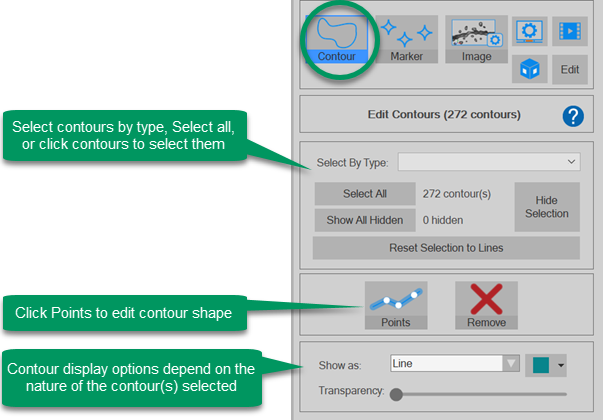Remove selected contours with red X
Viewport: 603px width, 420px height.
click(x=485, y=305)
